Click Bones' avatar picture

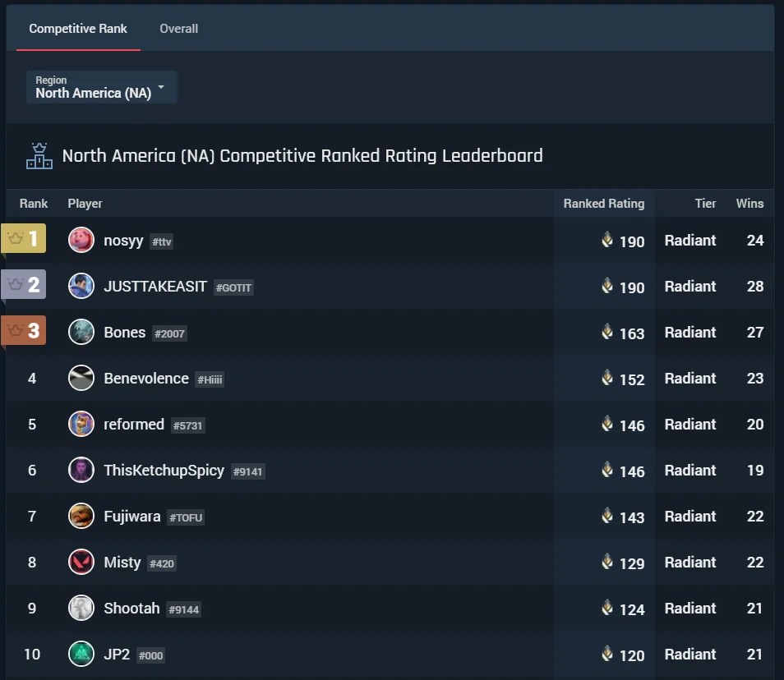point(81,332)
